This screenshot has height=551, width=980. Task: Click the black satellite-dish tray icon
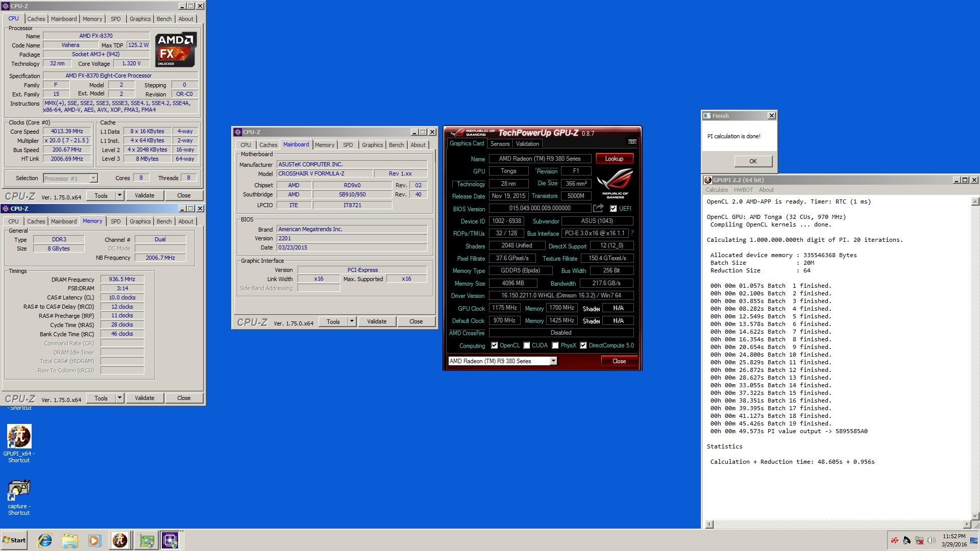click(x=906, y=540)
